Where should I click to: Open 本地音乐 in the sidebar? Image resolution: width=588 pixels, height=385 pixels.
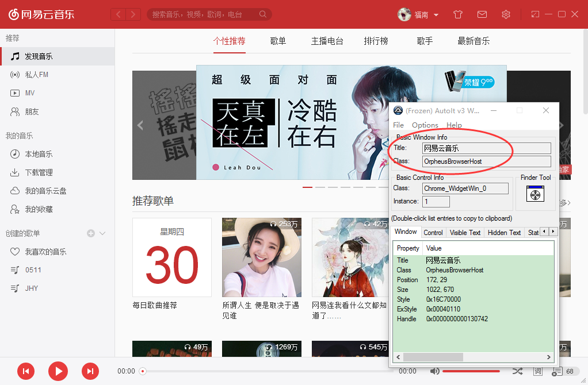[58, 154]
